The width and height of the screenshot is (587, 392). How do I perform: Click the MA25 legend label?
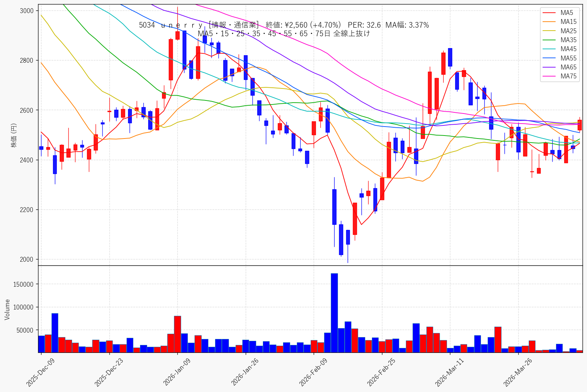568,31
